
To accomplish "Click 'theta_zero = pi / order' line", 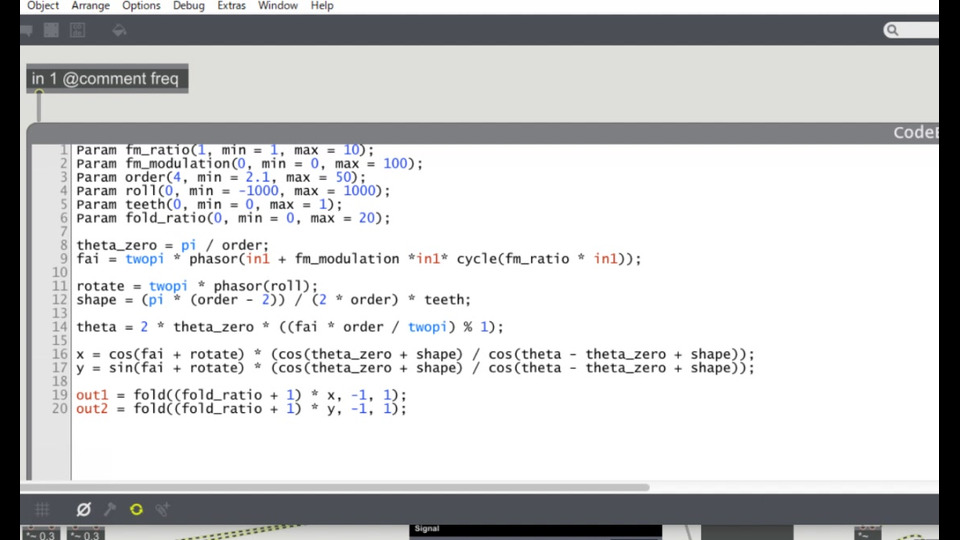I will [173, 245].
